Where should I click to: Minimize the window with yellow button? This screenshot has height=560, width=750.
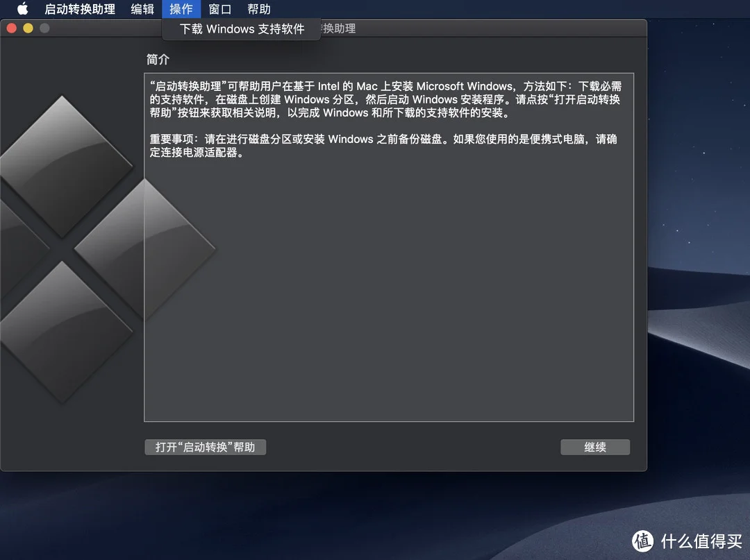coord(28,28)
